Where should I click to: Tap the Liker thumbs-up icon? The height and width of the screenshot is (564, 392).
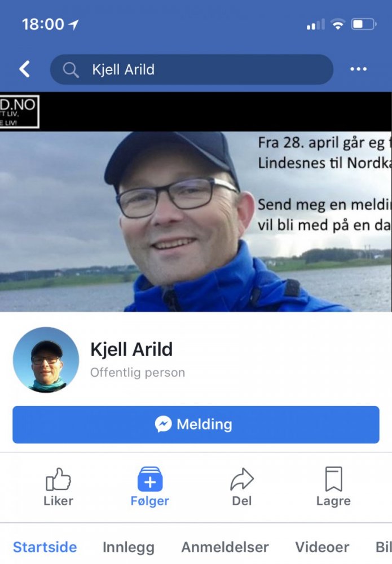coord(58,479)
